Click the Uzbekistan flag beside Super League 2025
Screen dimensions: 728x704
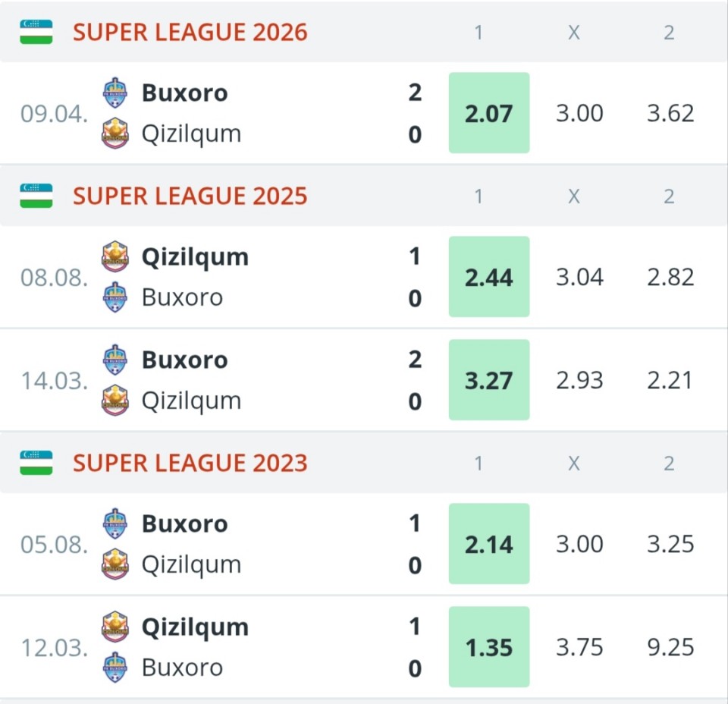click(x=36, y=196)
